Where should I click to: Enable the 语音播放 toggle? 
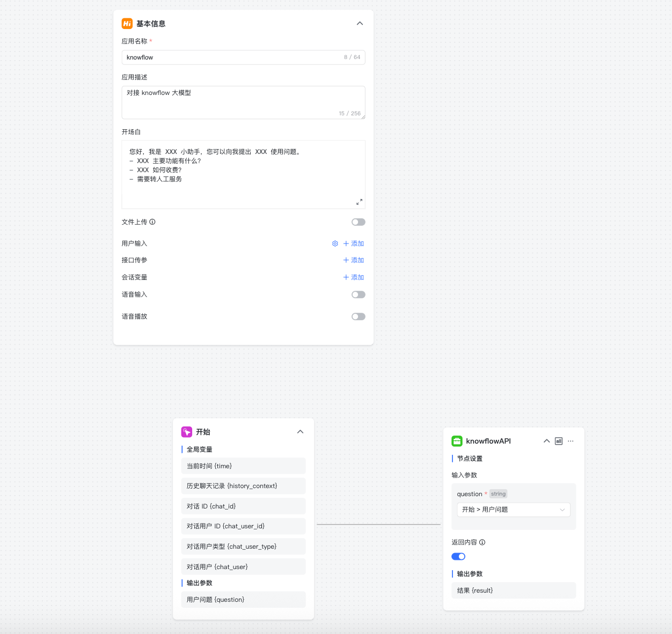(358, 316)
